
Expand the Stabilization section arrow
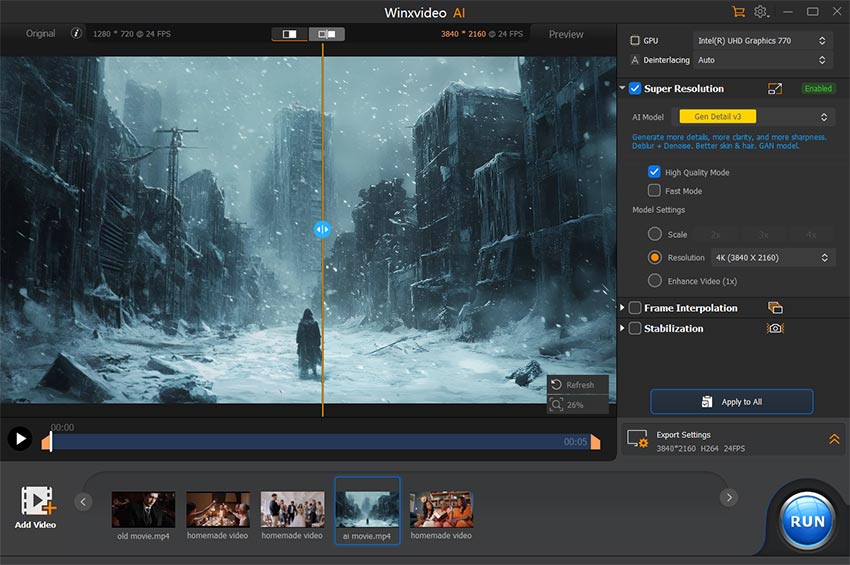point(622,328)
